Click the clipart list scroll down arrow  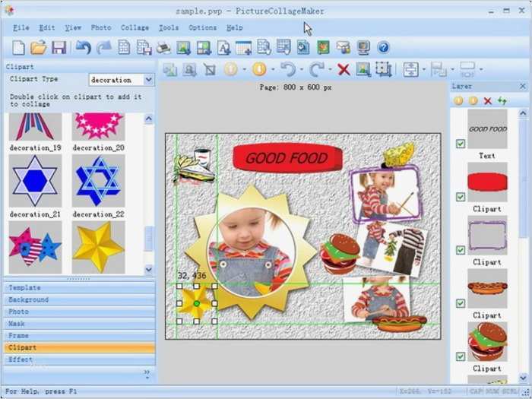click(149, 269)
